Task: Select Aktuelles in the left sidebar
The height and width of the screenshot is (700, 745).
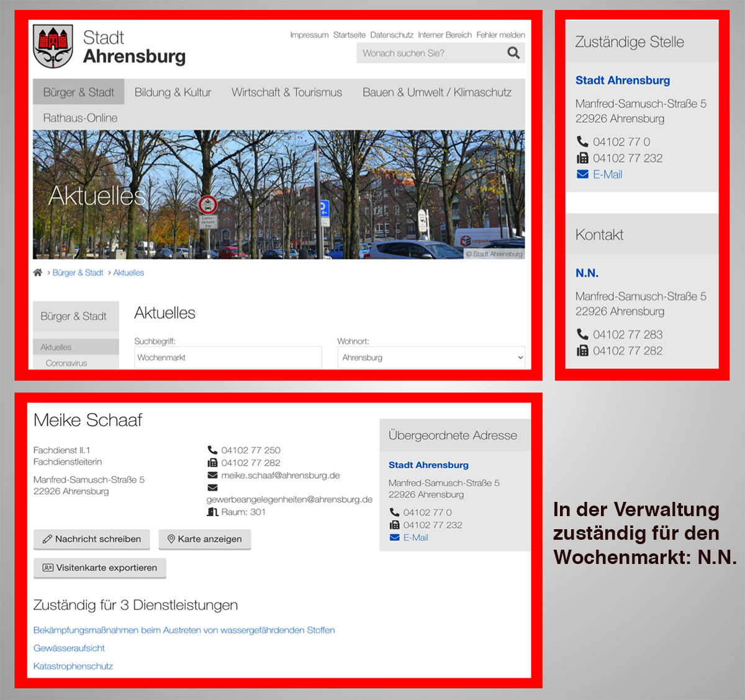Action: point(76,347)
